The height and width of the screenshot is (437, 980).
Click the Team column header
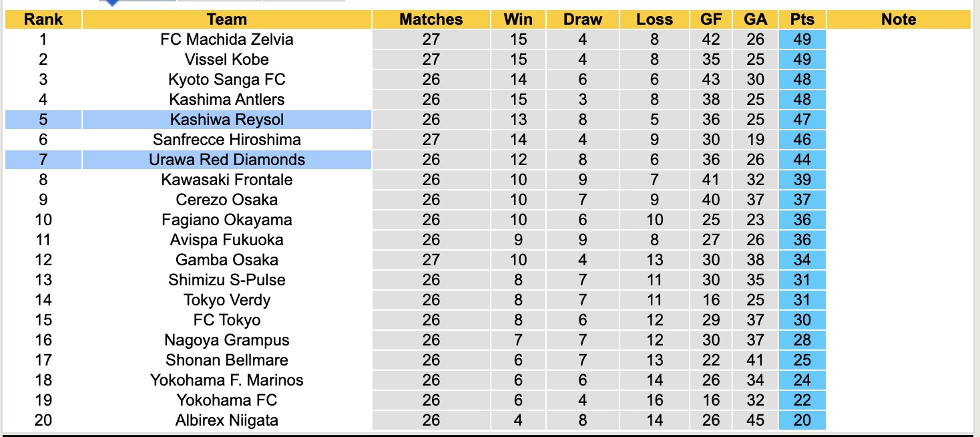point(227,19)
